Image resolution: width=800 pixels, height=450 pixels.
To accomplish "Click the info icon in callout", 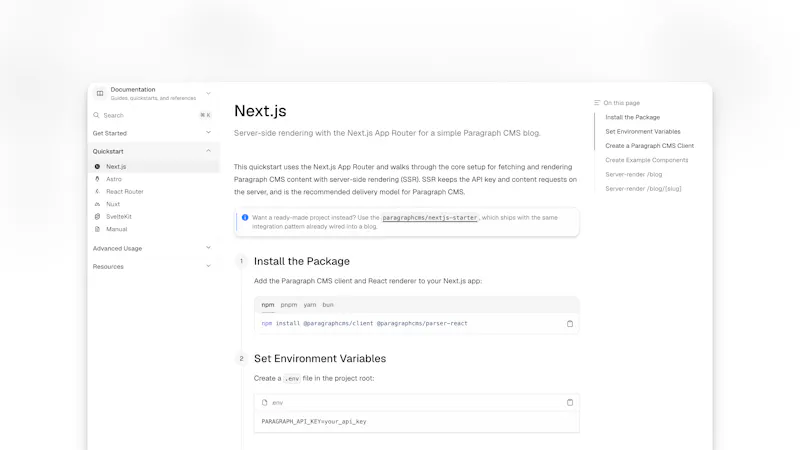I will 245,217.
